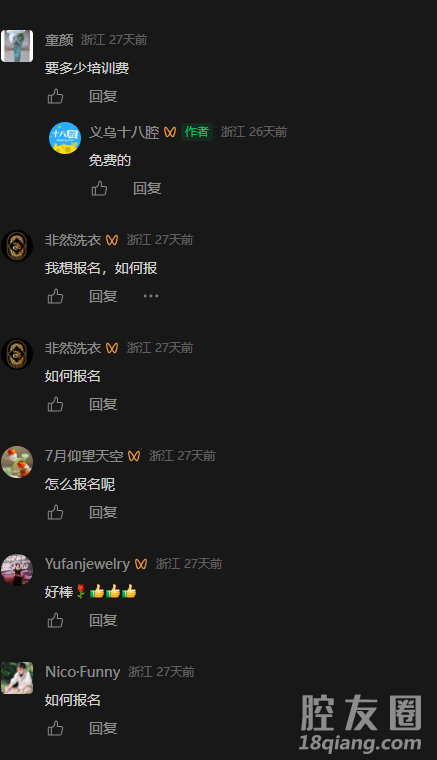
Task: Open Nico·Funny's profile avatar
Action: [x=17, y=678]
